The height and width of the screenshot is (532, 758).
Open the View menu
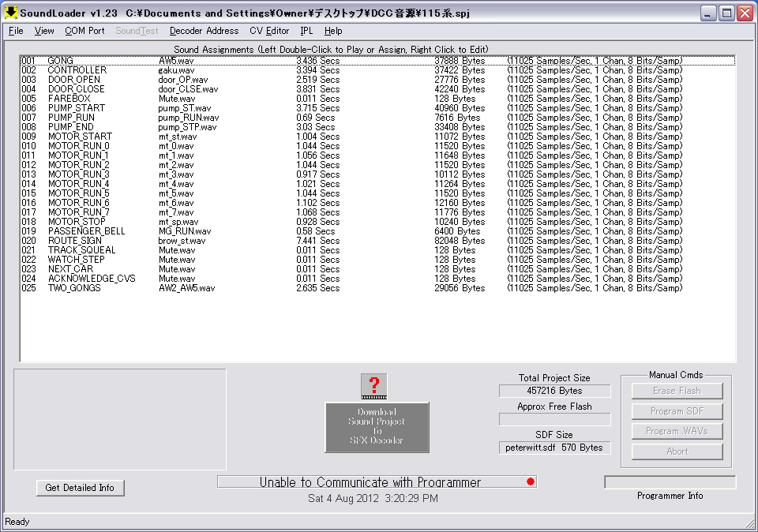click(x=44, y=31)
